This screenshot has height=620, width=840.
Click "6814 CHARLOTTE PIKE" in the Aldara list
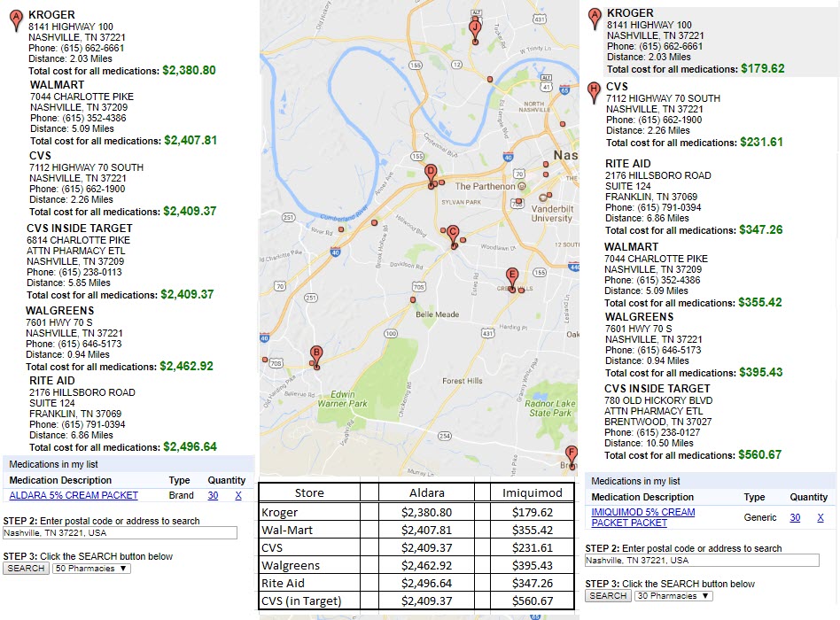click(x=78, y=240)
